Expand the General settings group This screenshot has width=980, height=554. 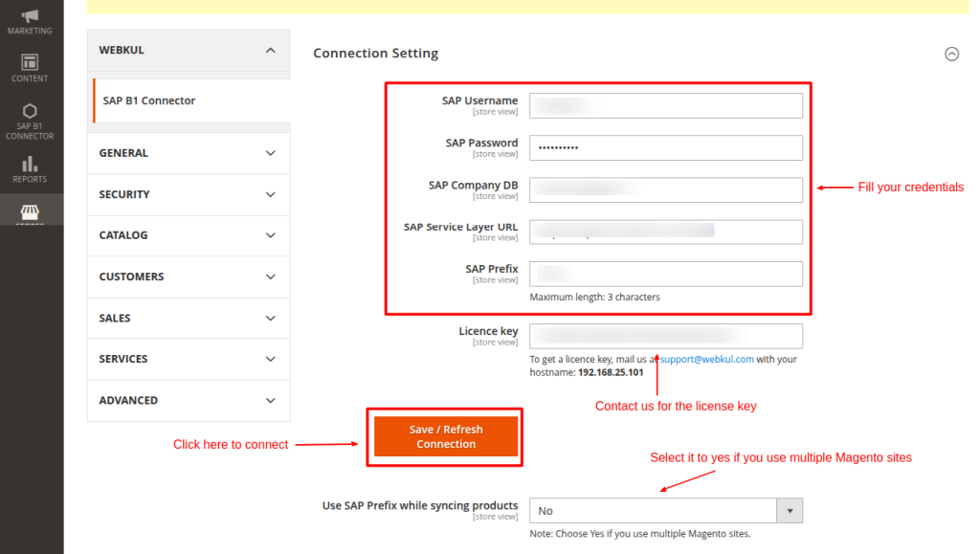tap(189, 153)
